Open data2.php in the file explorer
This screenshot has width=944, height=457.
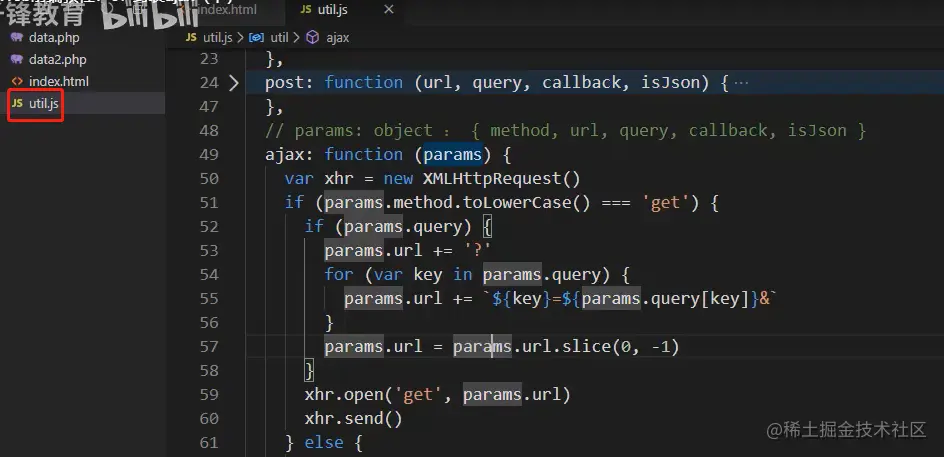click(x=58, y=60)
